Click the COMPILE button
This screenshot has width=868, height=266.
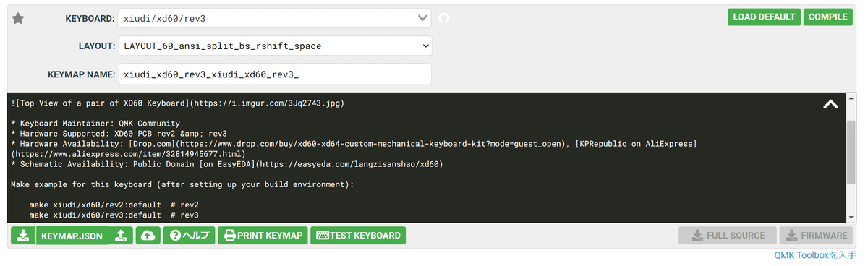click(x=828, y=17)
